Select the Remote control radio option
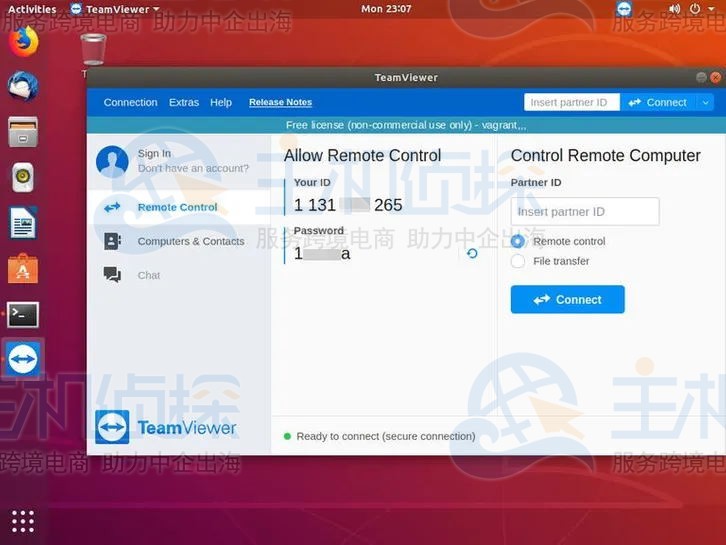 tap(518, 241)
